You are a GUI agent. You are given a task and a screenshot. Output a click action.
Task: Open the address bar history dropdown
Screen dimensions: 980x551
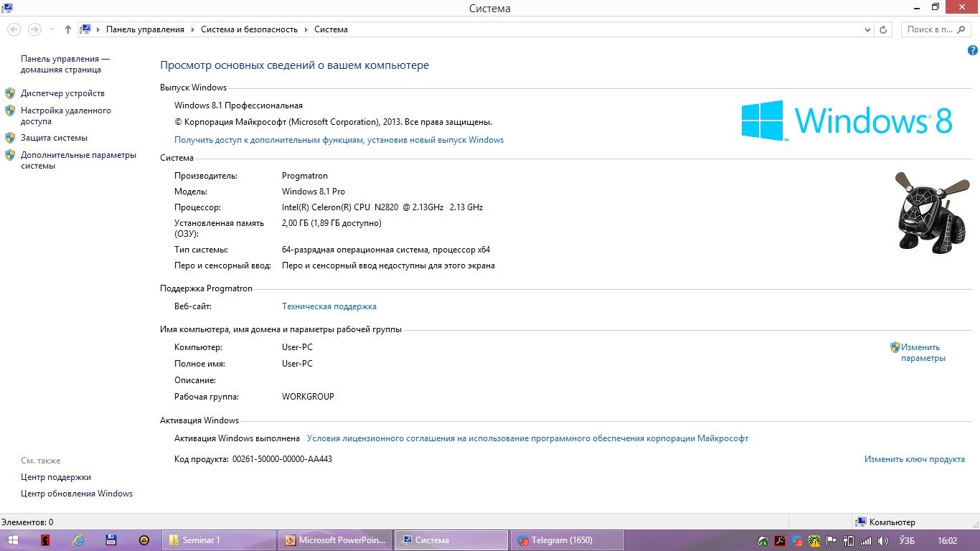[867, 29]
